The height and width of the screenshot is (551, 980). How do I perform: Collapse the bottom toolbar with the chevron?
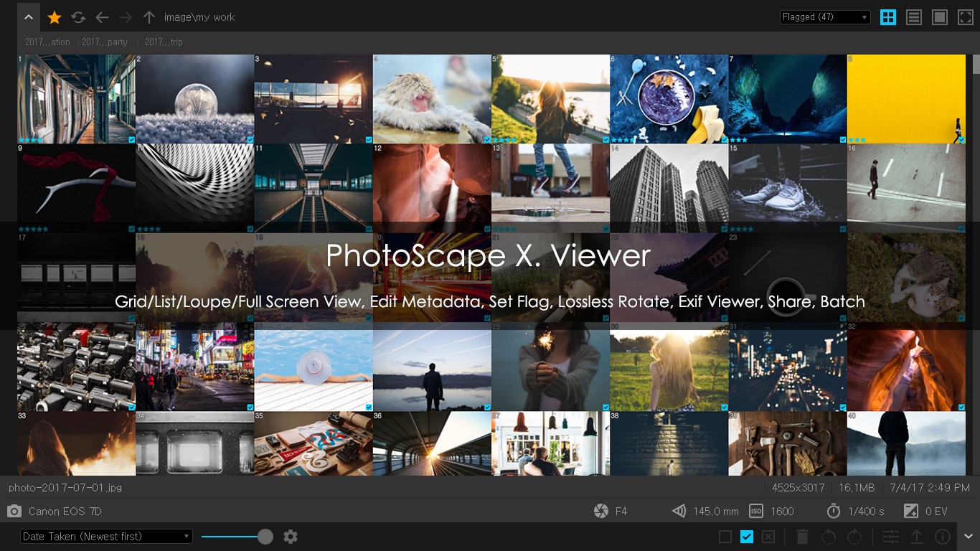(x=967, y=536)
